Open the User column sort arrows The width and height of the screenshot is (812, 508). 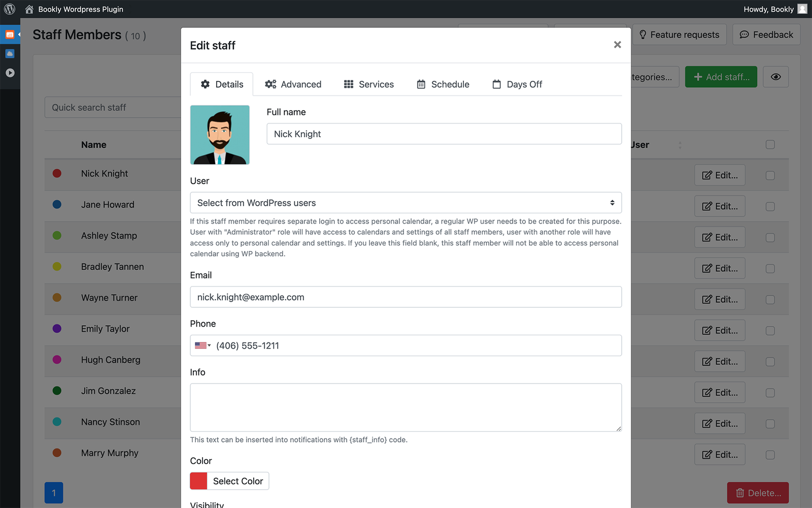680,144
